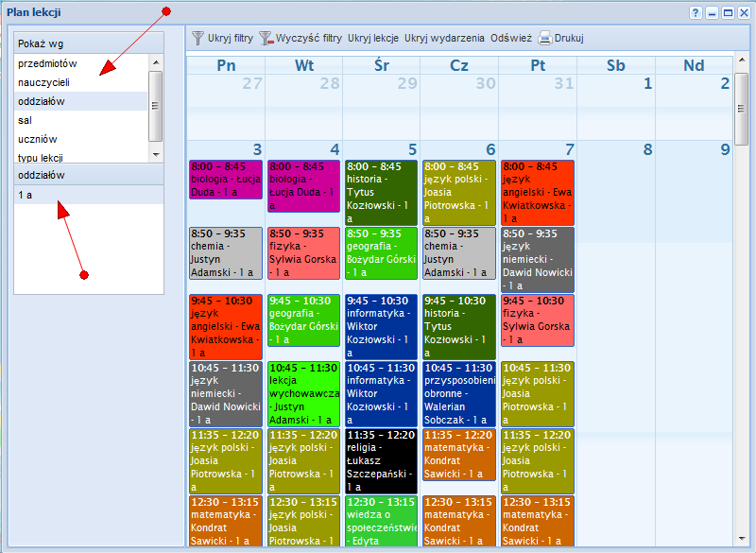Click day number 8 on Saturday
Screen dimensions: 756x553
point(647,149)
